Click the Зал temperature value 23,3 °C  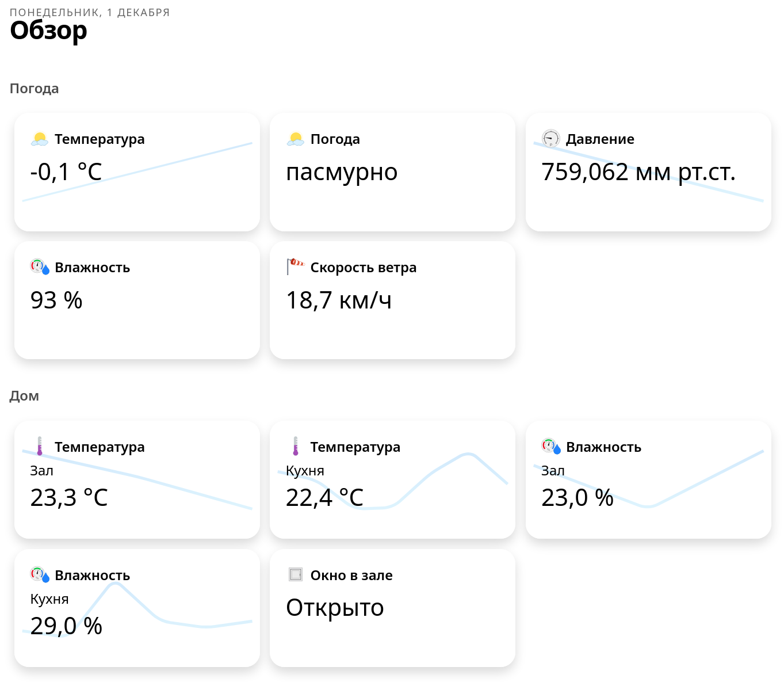click(69, 498)
